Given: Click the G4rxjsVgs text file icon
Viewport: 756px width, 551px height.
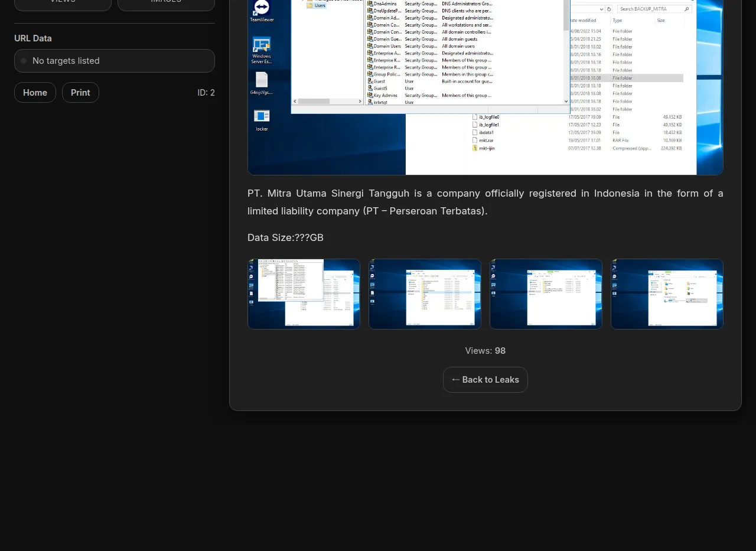Looking at the screenshot, I should pos(262,80).
